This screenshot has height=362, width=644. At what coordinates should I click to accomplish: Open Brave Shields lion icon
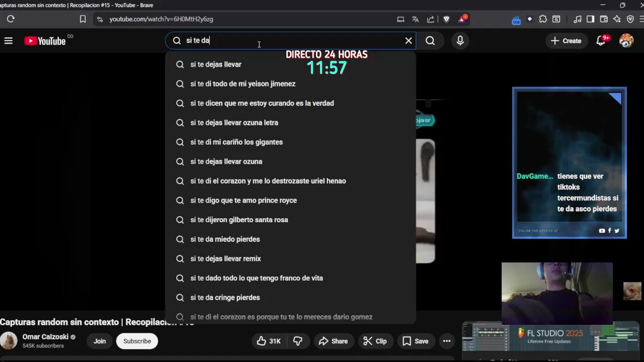446,19
